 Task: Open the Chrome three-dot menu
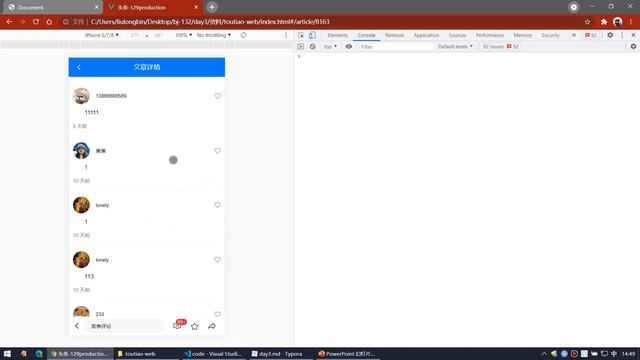[x=631, y=22]
